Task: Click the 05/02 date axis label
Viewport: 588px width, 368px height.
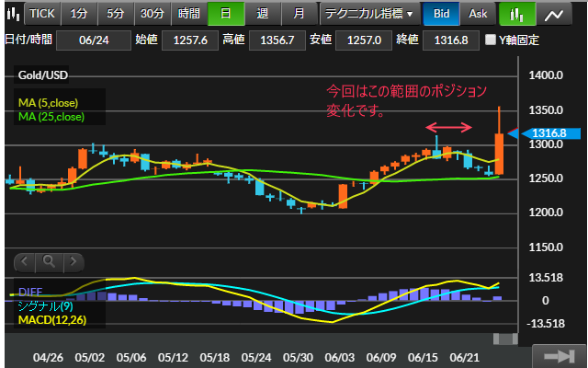Action: coord(90,358)
